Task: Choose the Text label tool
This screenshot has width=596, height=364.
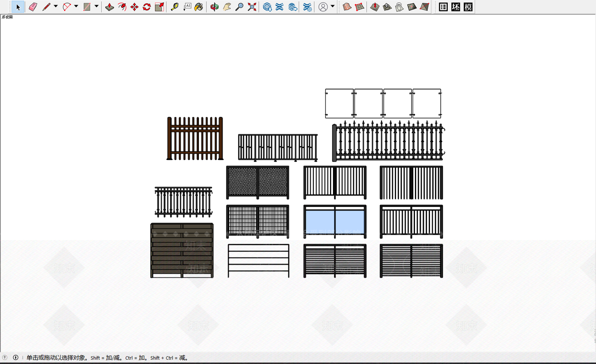Action: (x=187, y=7)
